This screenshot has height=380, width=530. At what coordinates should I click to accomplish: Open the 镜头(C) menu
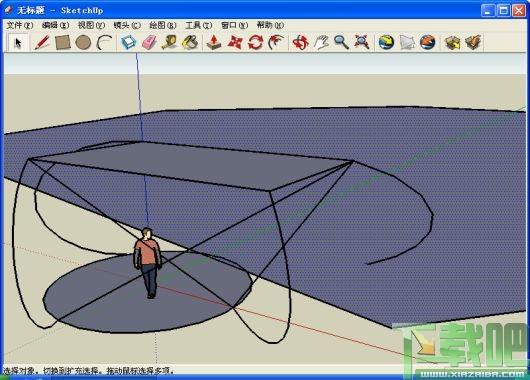coord(127,25)
